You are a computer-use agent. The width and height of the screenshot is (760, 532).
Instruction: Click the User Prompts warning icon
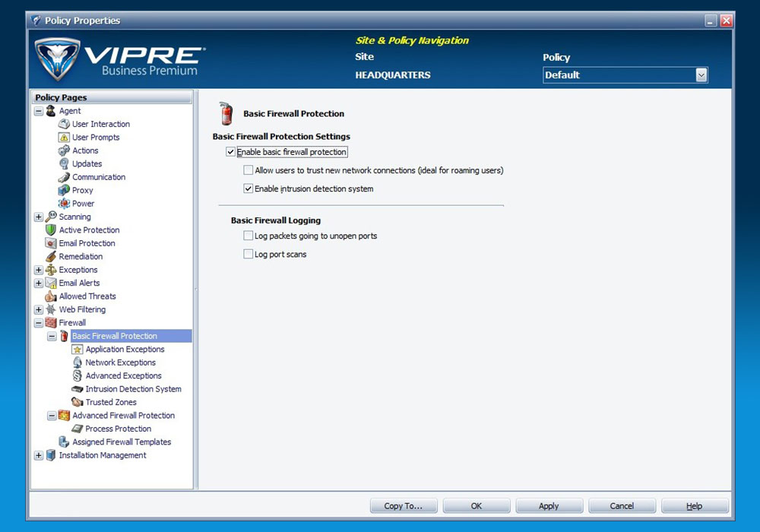point(64,137)
